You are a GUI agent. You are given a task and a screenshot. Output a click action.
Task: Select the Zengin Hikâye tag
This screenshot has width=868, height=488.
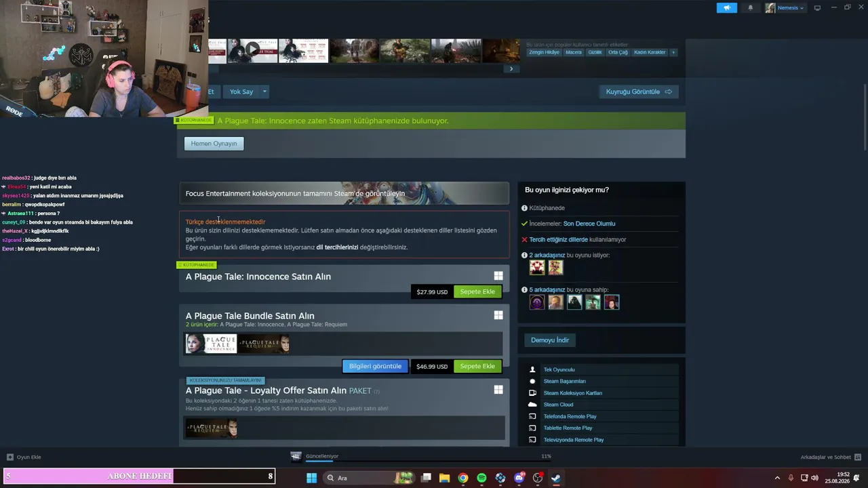point(545,52)
